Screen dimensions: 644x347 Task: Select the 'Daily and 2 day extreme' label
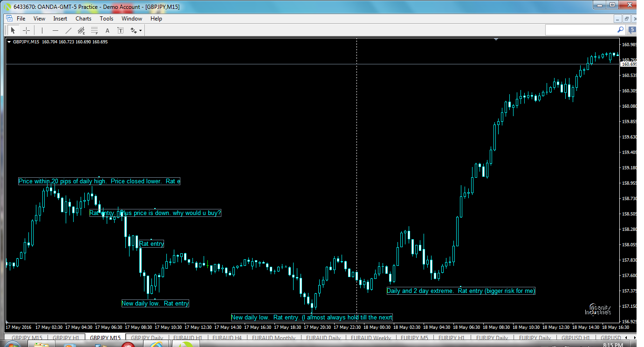click(461, 291)
